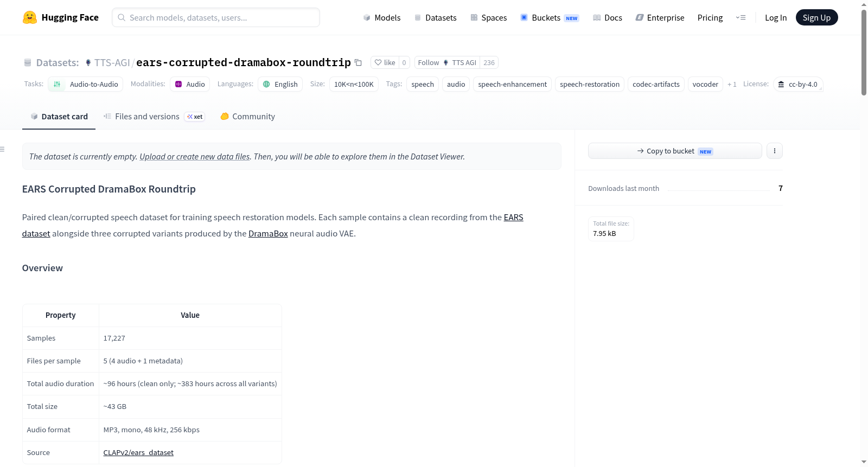This screenshot has width=868, height=467.
Task: Click the like count 0
Action: point(404,62)
